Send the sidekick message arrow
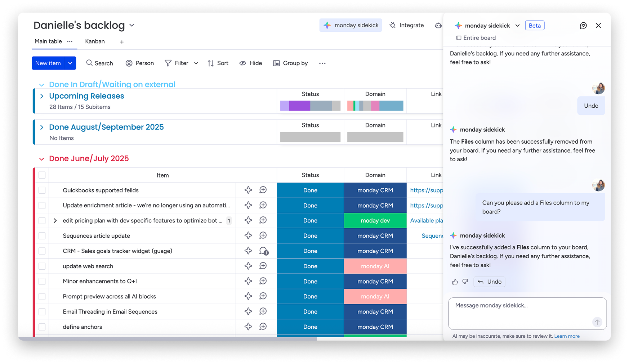 597,322
